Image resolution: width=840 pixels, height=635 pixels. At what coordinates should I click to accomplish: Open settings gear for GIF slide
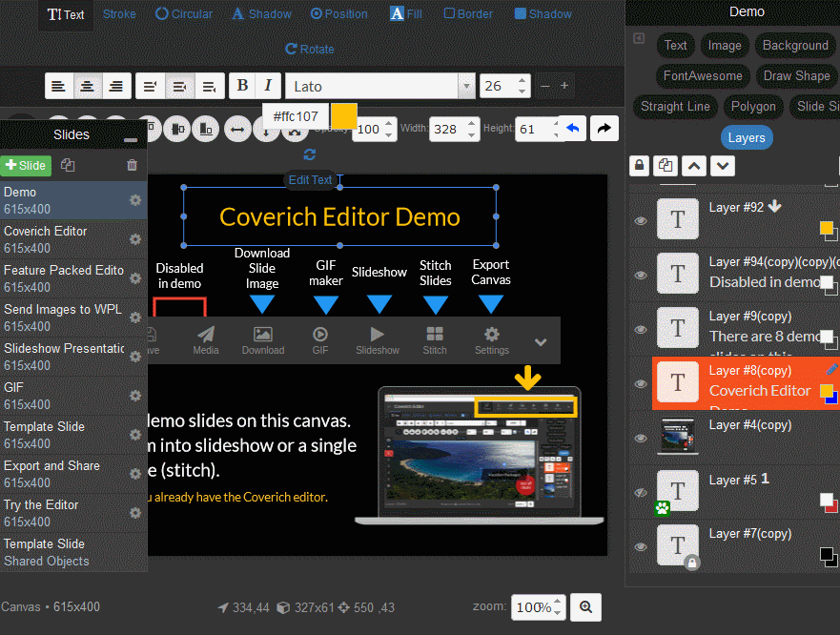pyautogui.click(x=135, y=396)
